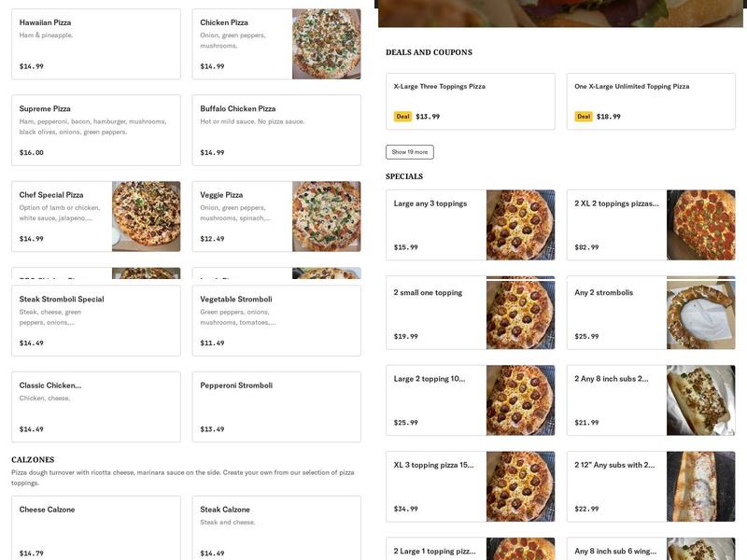Image resolution: width=747 pixels, height=560 pixels.
Task: Select the Hawaiian Pizza menu item
Action: coord(95,44)
